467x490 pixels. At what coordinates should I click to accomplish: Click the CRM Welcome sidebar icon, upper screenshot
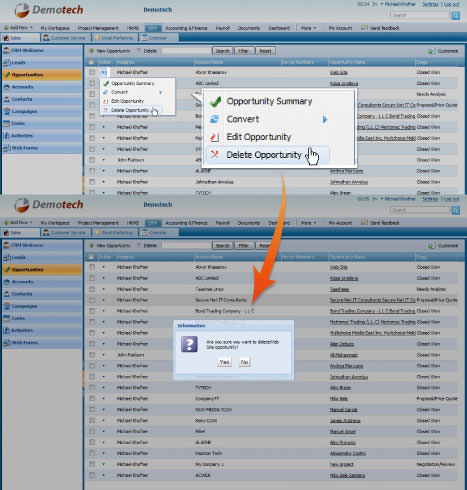tap(7, 50)
